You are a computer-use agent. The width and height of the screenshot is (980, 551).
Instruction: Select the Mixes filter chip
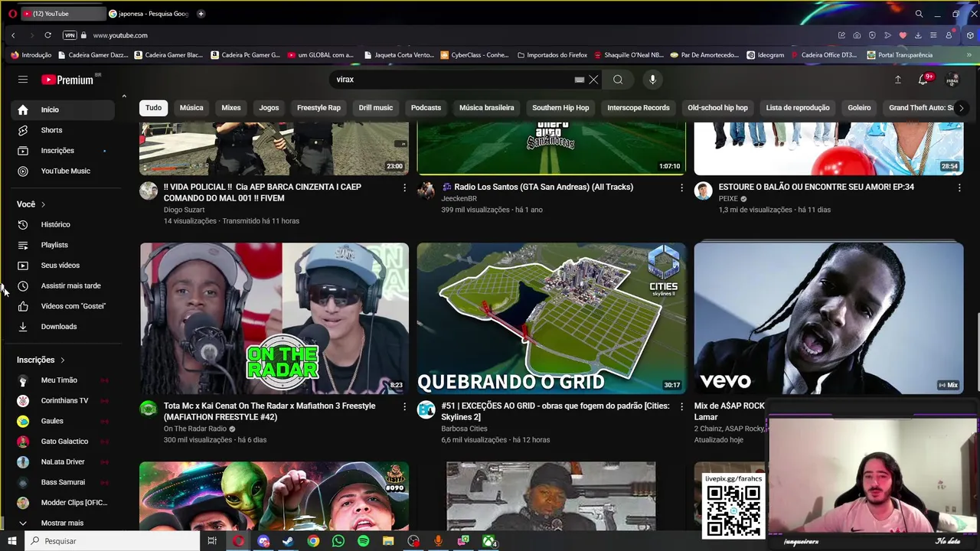point(231,108)
